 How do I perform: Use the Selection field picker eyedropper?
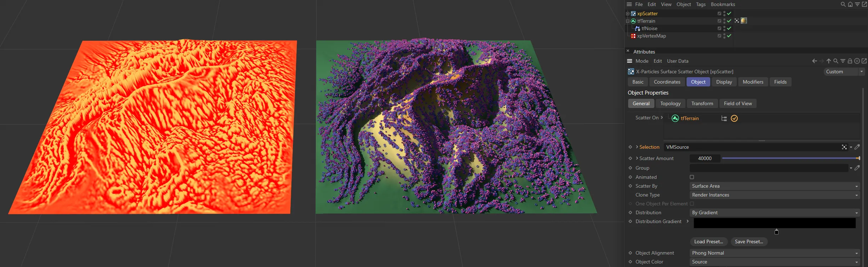pyautogui.click(x=857, y=147)
